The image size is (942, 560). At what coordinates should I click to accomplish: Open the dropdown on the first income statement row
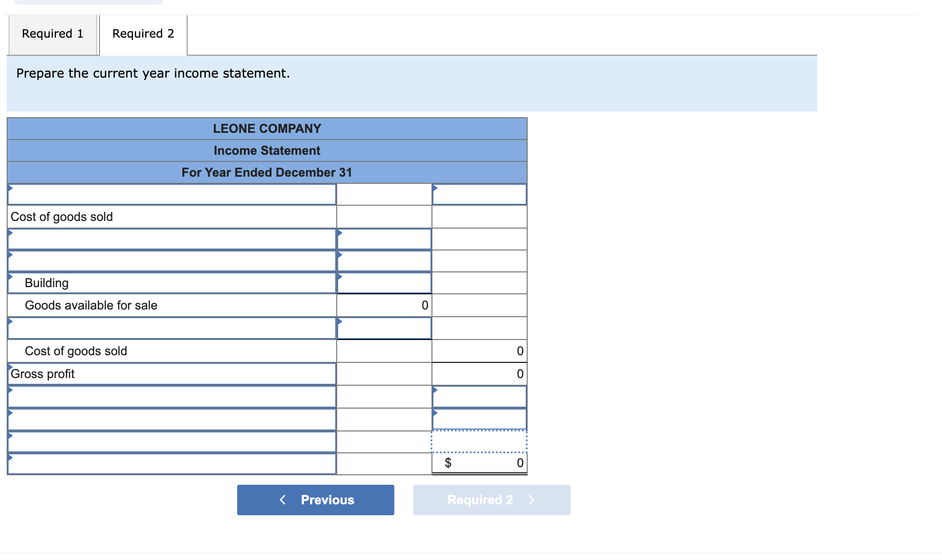(171, 194)
